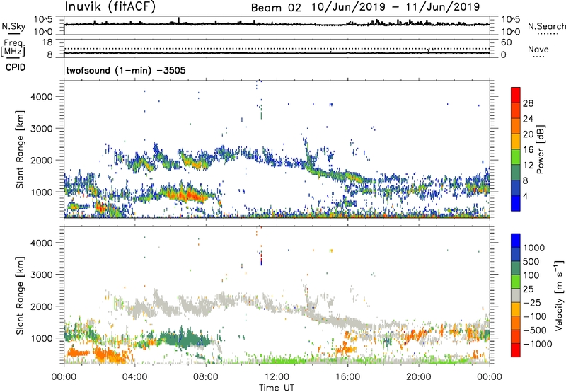Click the gray segment of velocity colorbar

point(516,295)
